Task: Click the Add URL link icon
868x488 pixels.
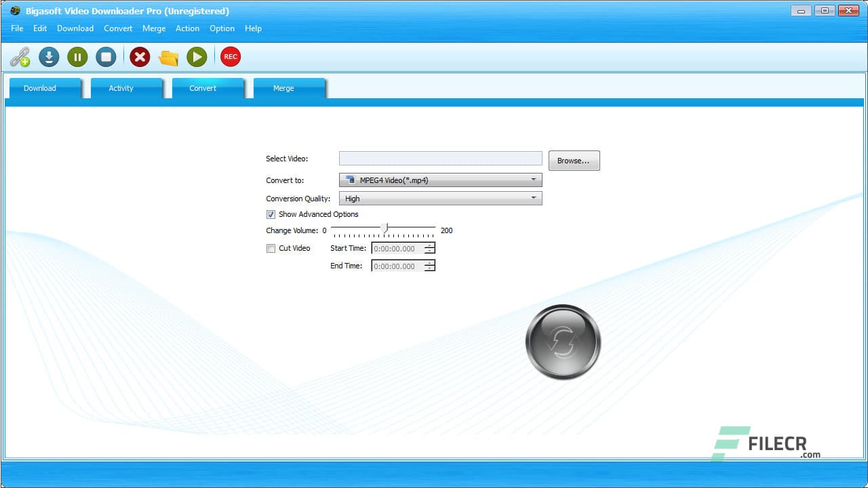Action: pyautogui.click(x=19, y=57)
